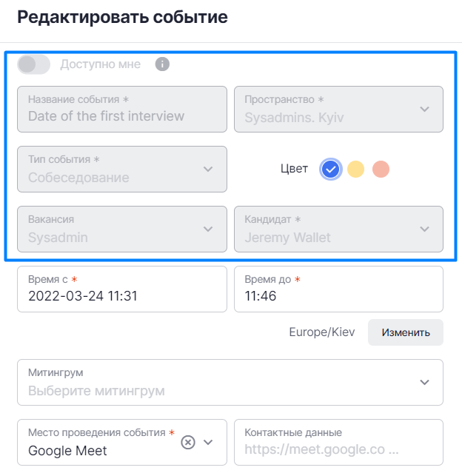Click the Europe/Kiev timezone label

click(x=322, y=332)
